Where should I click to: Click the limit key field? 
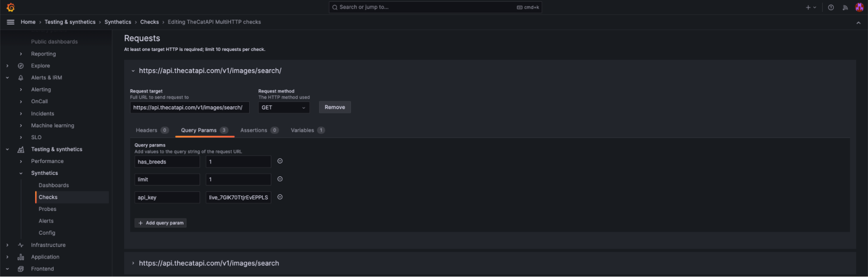click(167, 180)
